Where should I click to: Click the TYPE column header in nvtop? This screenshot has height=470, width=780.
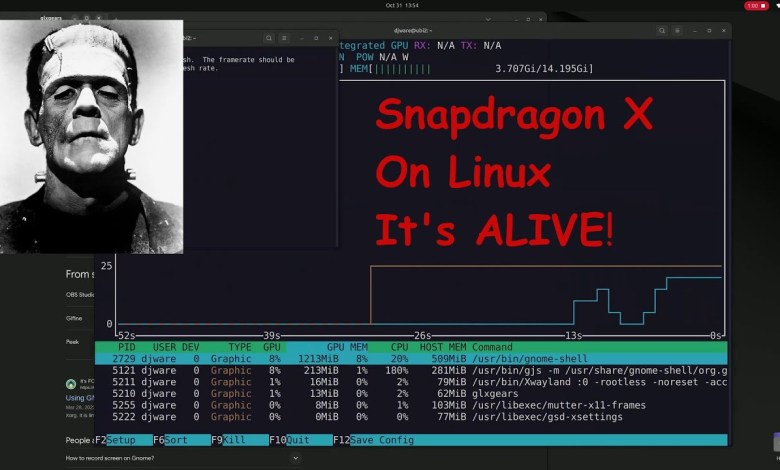[x=239, y=347]
